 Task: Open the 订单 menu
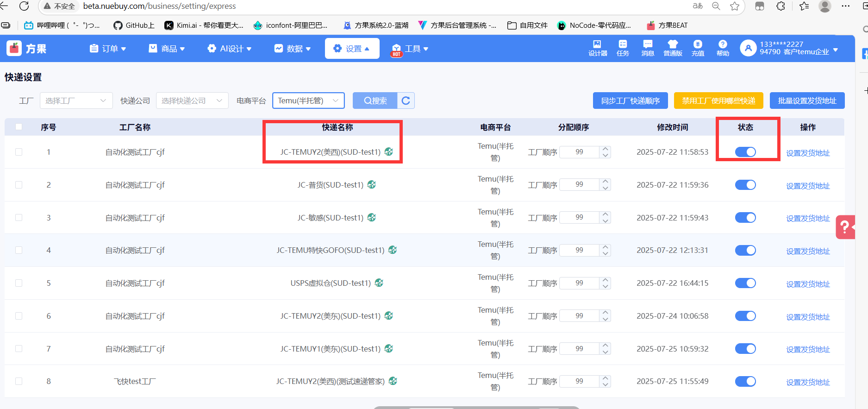[x=108, y=49]
